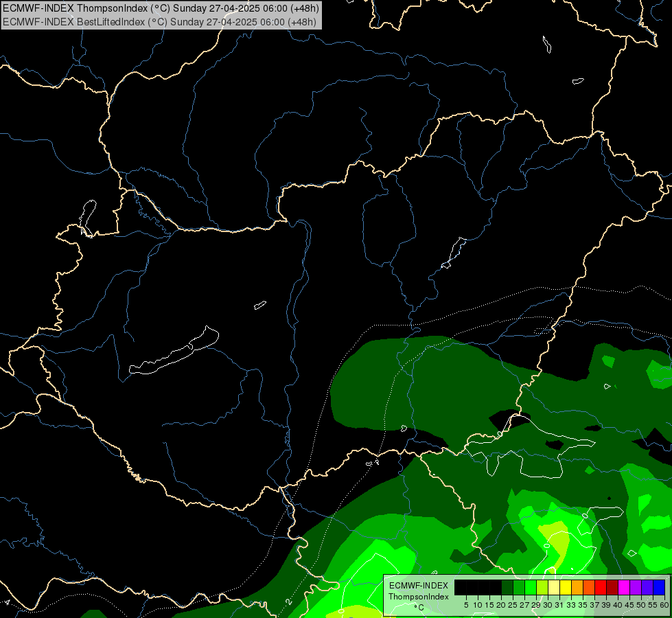Select the bright green 27-29 legend swatch
Viewport: 672px width, 618px height.
(531, 587)
